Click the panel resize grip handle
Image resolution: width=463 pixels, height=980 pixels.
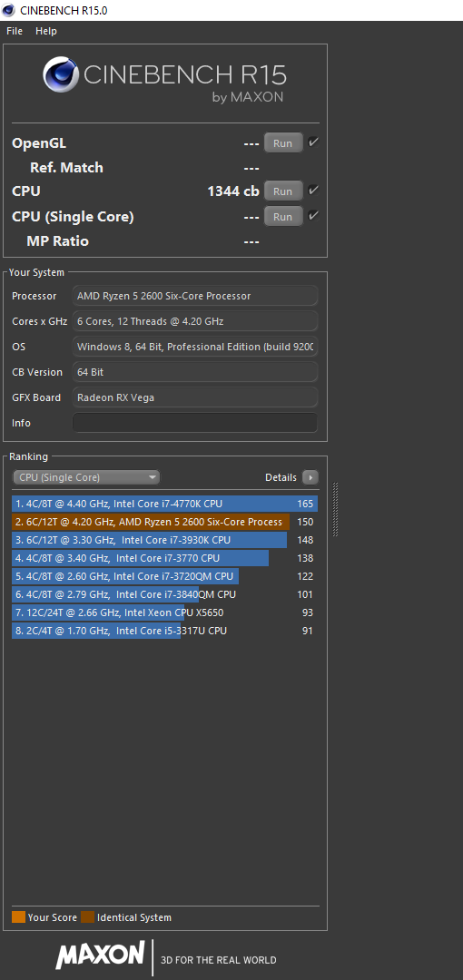pos(336,509)
